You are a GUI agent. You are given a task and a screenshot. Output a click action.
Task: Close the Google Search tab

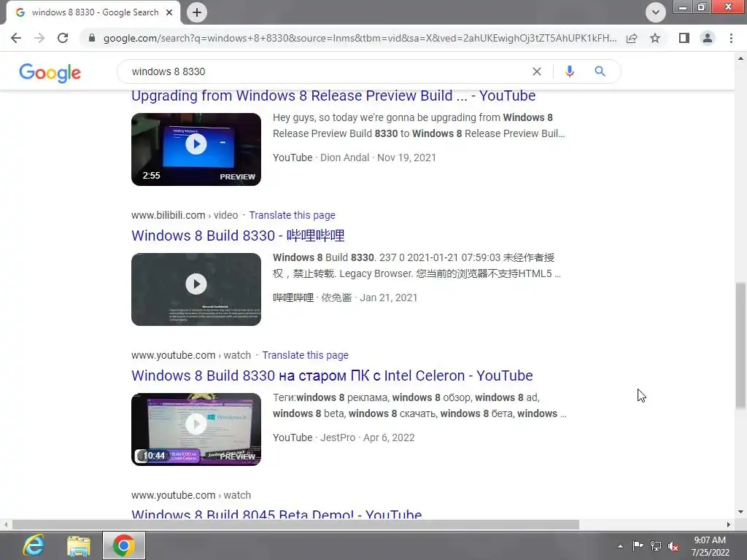tap(169, 12)
